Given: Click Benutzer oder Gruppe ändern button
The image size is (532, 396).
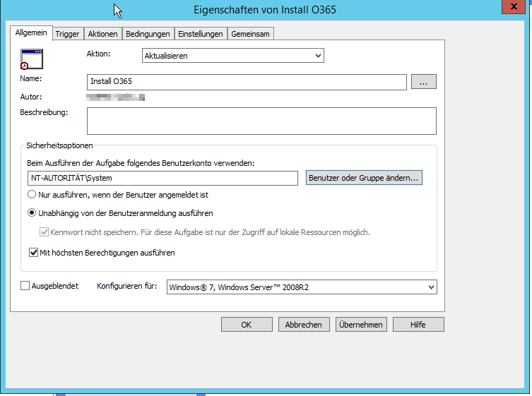Looking at the screenshot, I should (364, 178).
